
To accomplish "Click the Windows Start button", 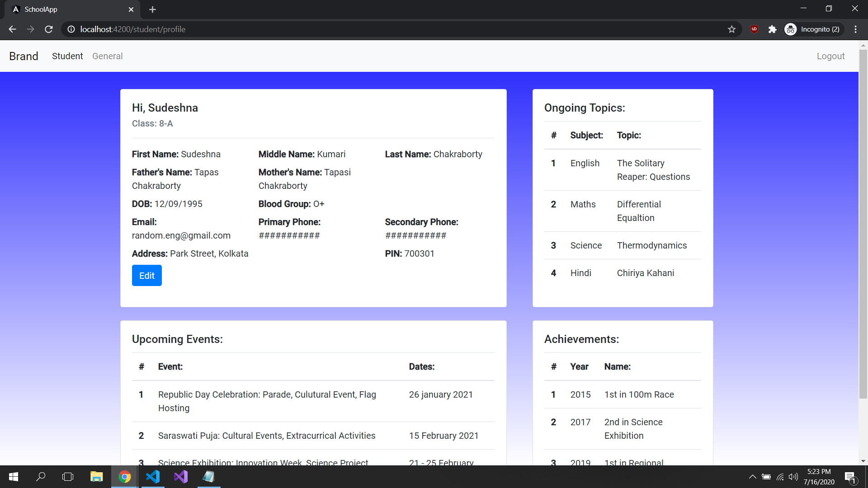I will [x=13, y=476].
